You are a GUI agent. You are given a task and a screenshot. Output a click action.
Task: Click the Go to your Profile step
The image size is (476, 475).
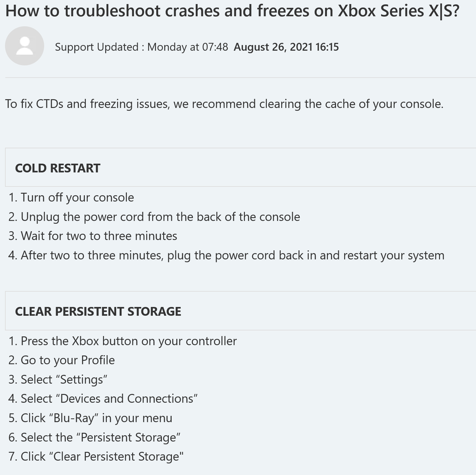62,360
